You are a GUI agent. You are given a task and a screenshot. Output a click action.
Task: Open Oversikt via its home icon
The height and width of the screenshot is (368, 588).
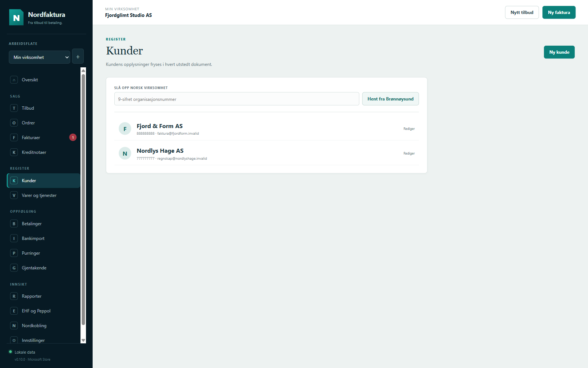14,80
